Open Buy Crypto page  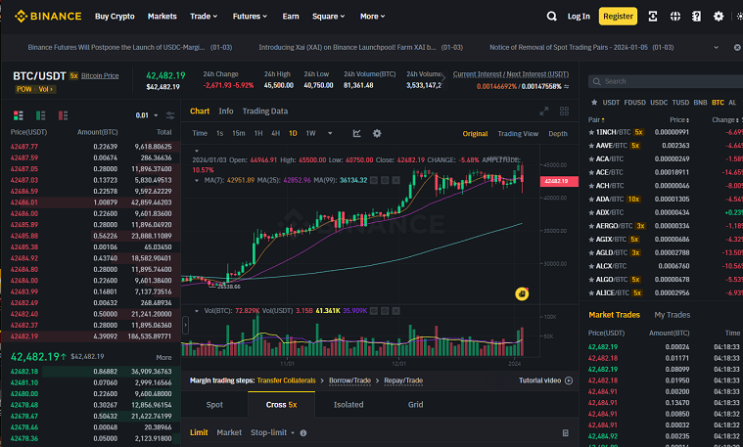click(x=115, y=16)
